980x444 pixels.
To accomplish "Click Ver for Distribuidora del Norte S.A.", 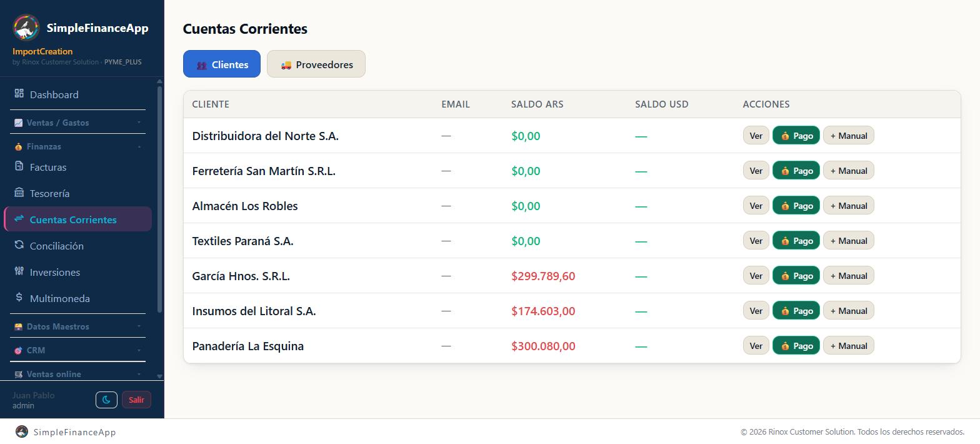I will [x=756, y=136].
